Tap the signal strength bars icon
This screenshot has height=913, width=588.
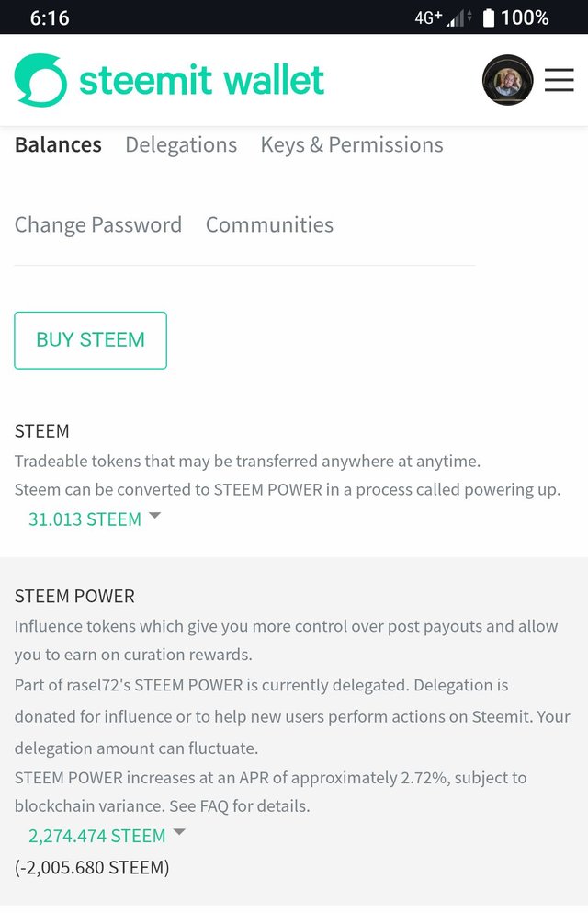[458, 18]
